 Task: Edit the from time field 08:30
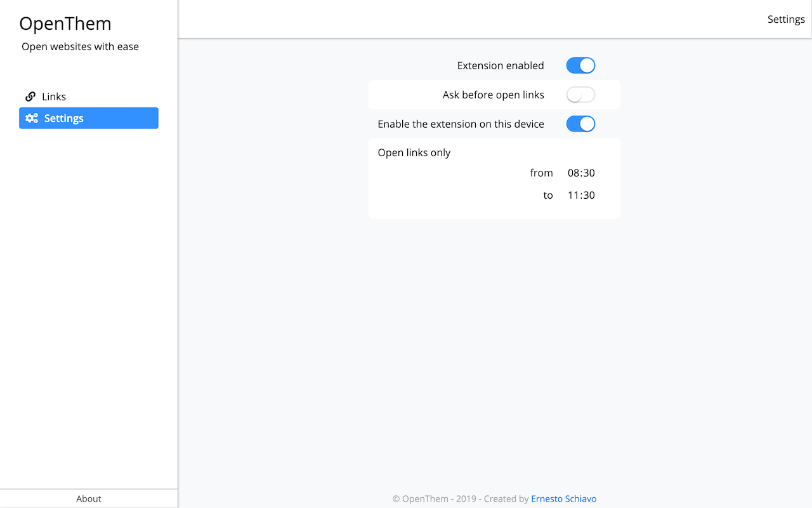[x=581, y=173]
